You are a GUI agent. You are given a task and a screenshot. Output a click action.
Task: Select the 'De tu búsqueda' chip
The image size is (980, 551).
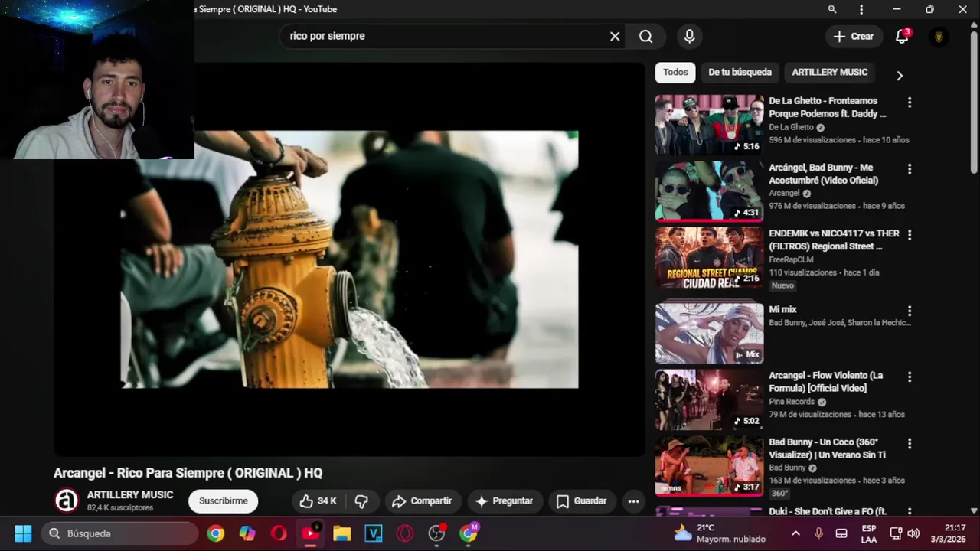740,72
